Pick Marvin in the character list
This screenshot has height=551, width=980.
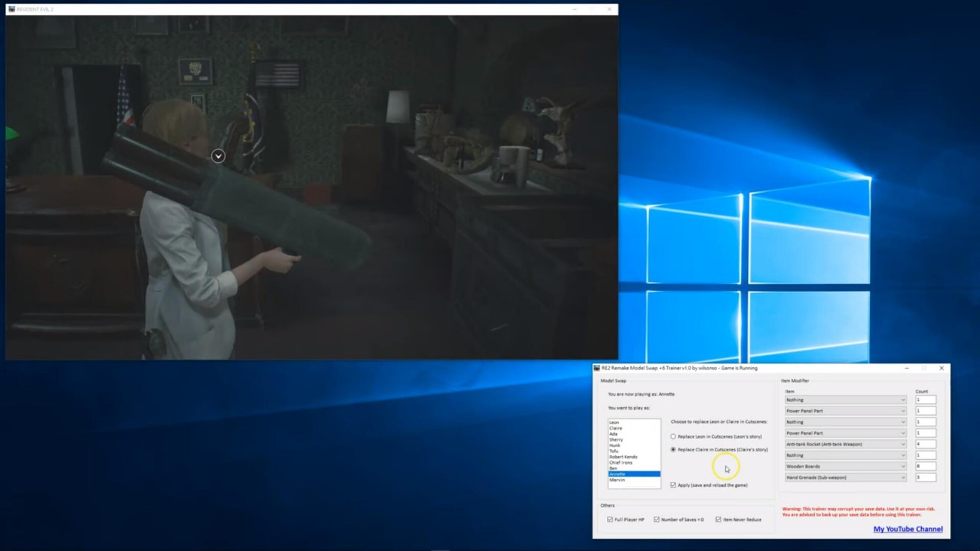pos(617,480)
